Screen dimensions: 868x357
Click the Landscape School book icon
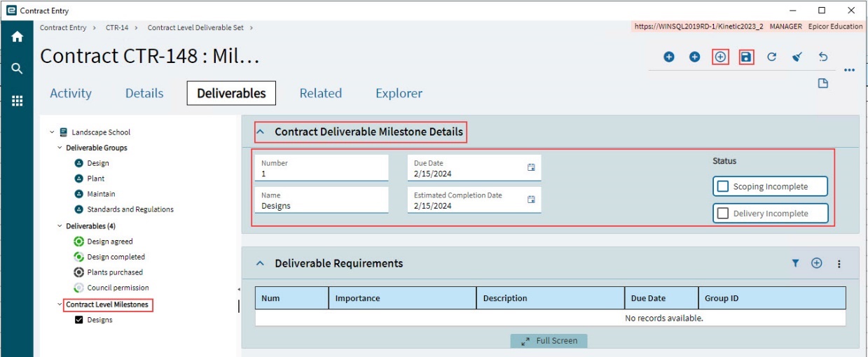point(64,132)
